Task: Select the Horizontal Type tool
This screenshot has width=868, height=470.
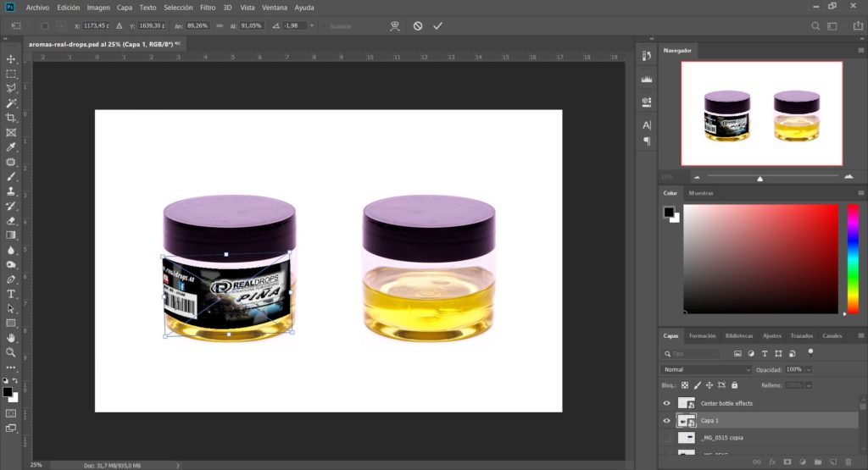Action: tap(10, 294)
